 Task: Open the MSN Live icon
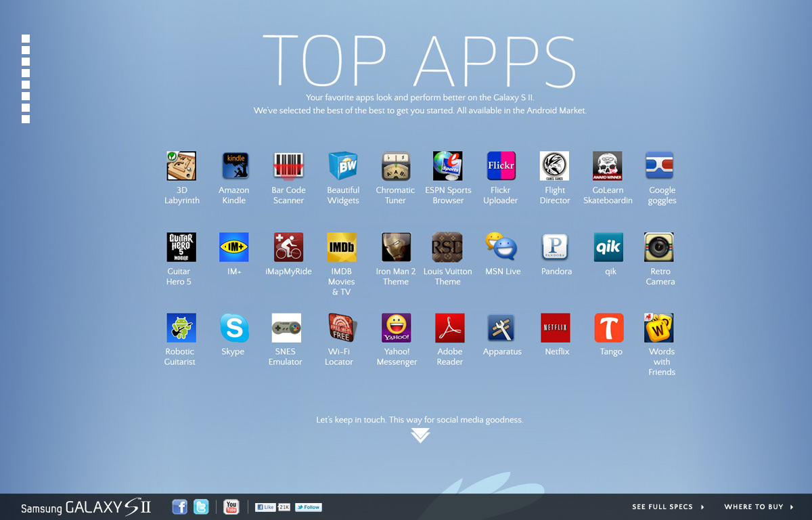(x=501, y=247)
